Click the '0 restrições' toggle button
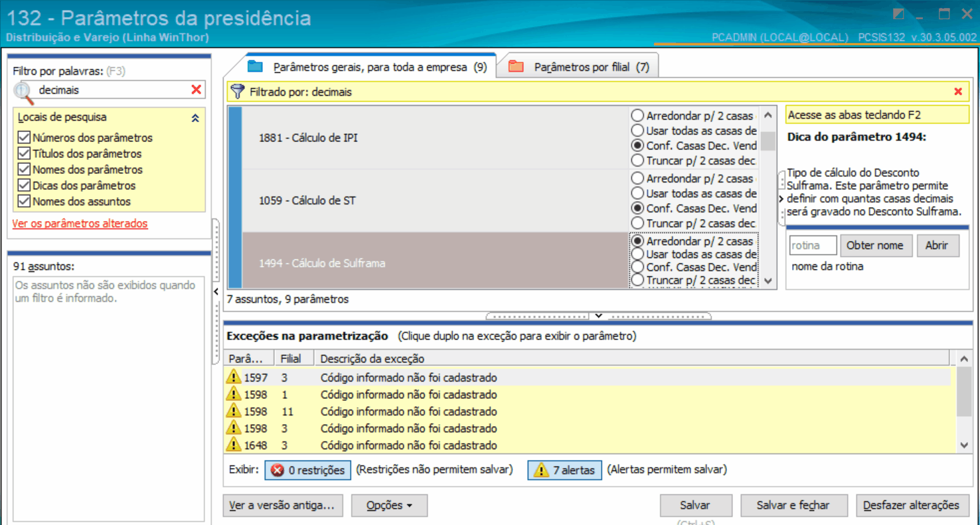 (x=308, y=470)
